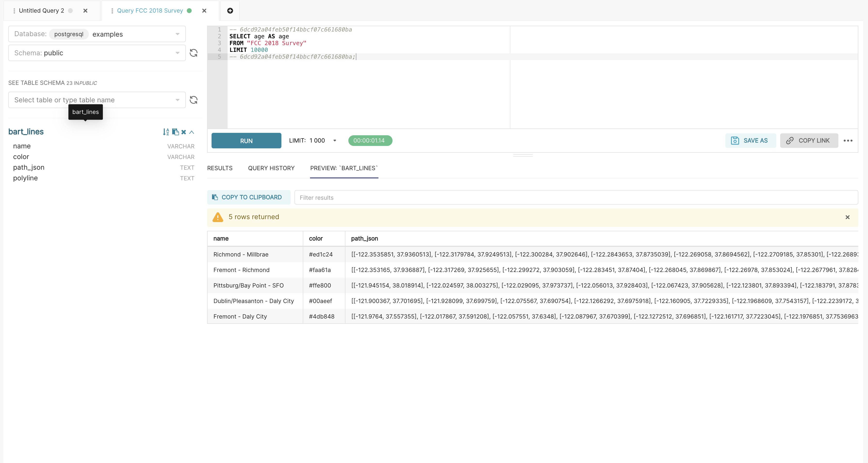This screenshot has width=868, height=463.
Task: Remove bart_lines panel with the X icon
Action: (x=184, y=132)
